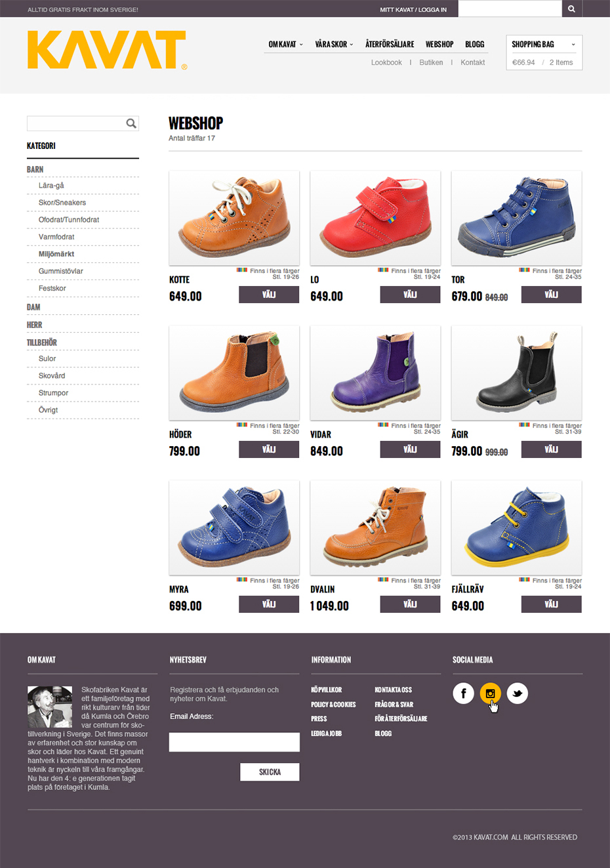
Task: Click the newsletter email address field
Action: point(234,742)
